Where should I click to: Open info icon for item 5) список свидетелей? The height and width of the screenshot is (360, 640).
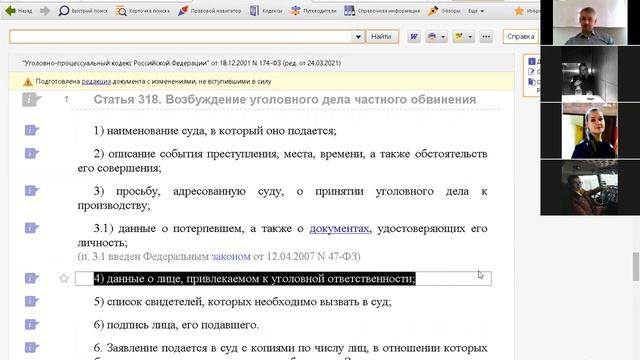click(32, 302)
